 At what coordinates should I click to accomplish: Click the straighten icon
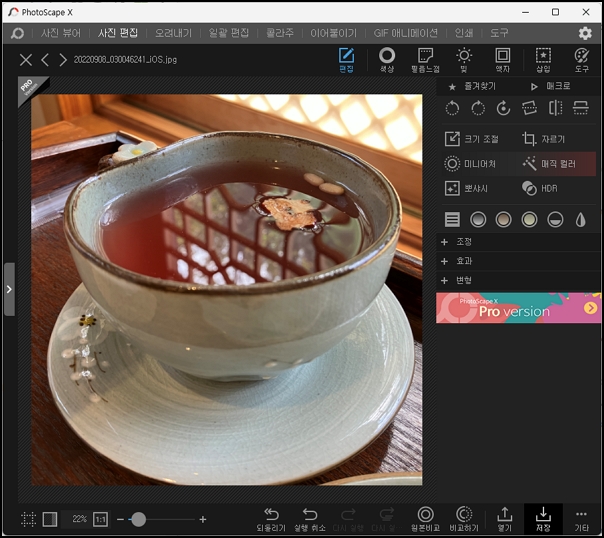pyautogui.click(x=529, y=108)
